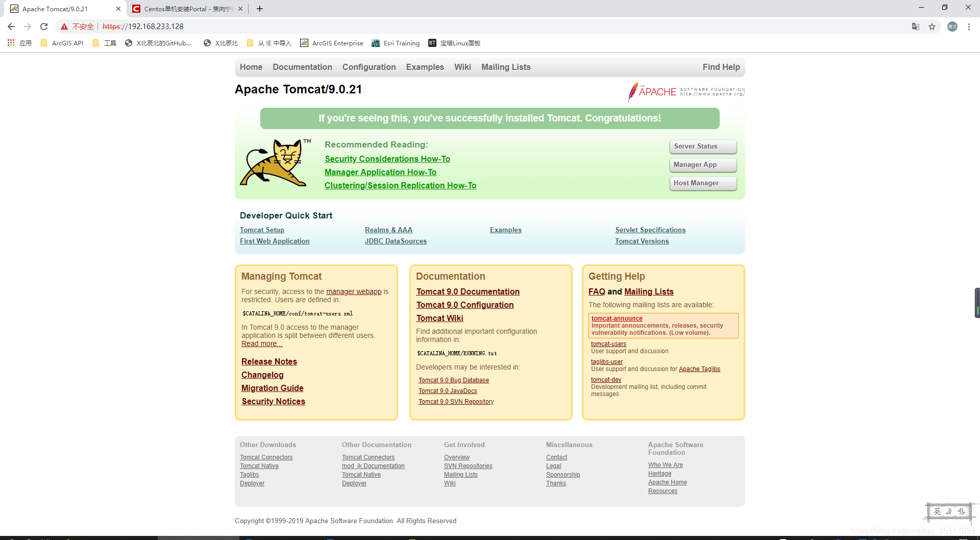Click the Host Manager button

click(703, 183)
